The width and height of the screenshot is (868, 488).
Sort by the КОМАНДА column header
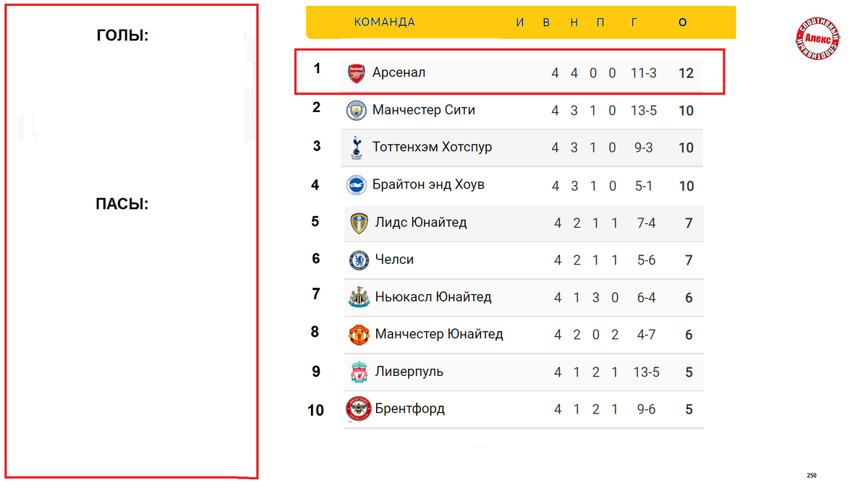coord(384,22)
